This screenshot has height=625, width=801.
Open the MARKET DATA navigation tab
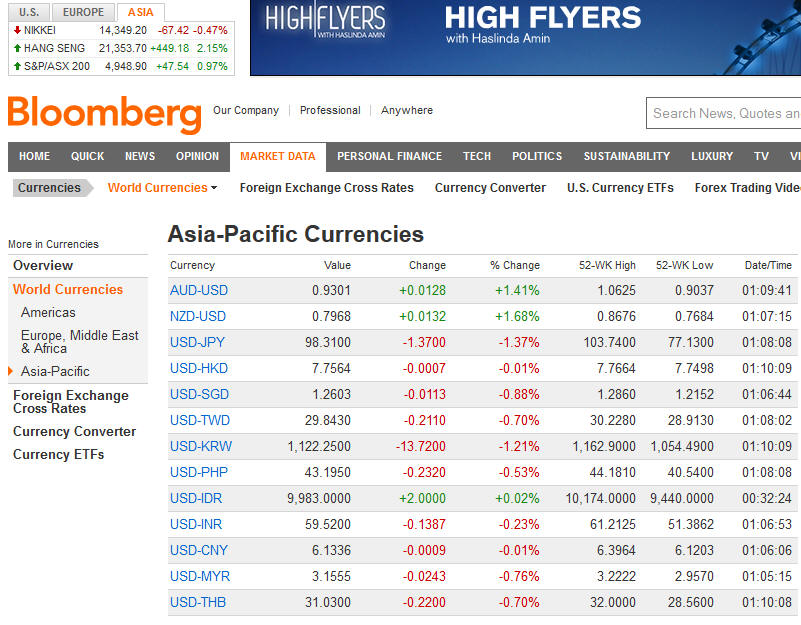click(x=278, y=156)
